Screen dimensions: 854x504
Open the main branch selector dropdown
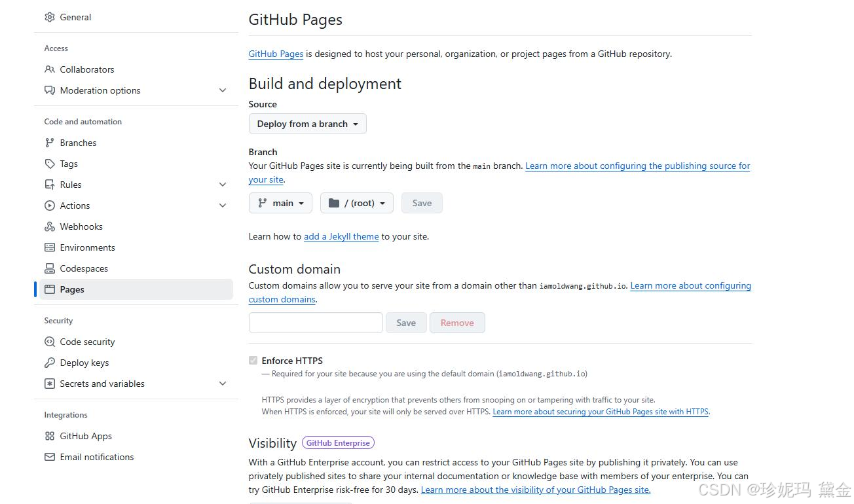pyautogui.click(x=280, y=203)
